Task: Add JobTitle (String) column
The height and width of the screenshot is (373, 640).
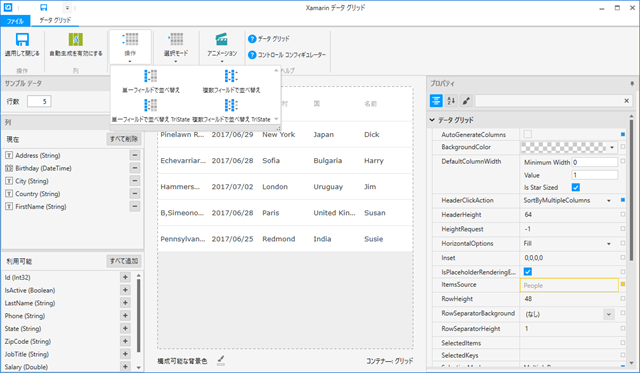Action: tap(125, 354)
